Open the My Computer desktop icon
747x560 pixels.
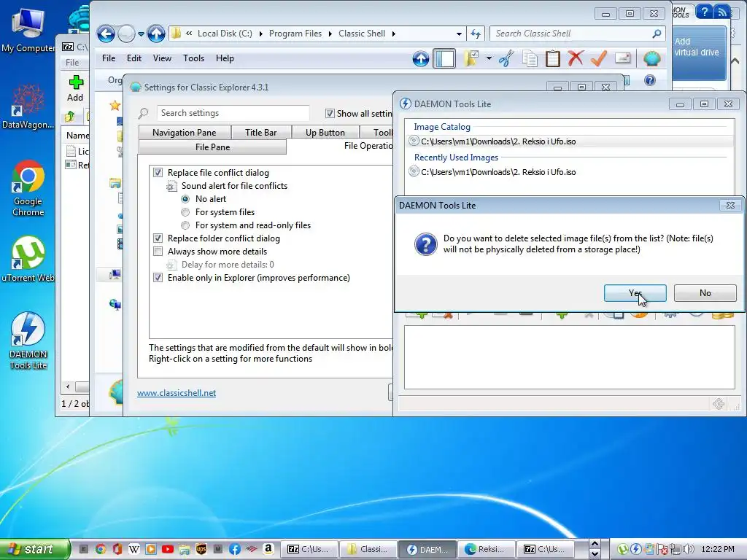(28, 30)
